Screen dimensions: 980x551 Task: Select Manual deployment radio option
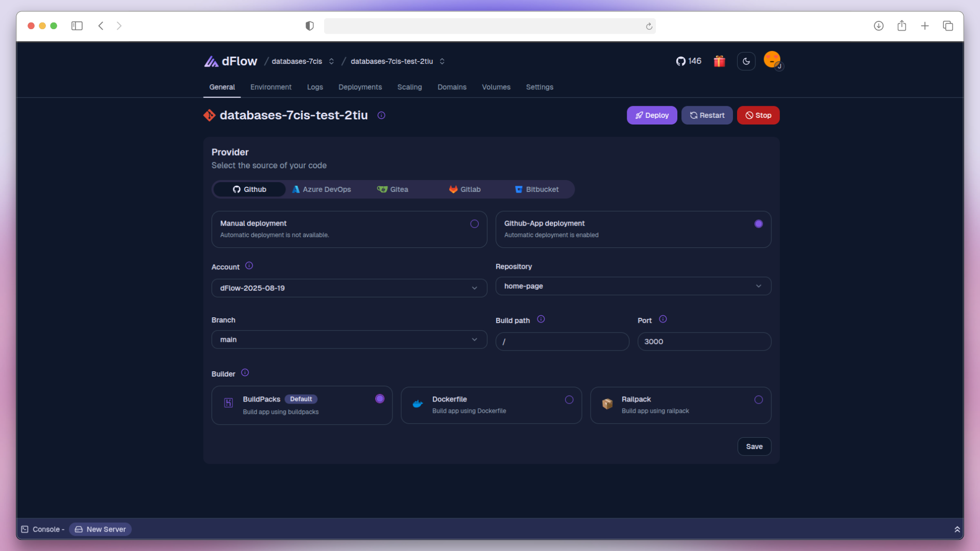474,224
